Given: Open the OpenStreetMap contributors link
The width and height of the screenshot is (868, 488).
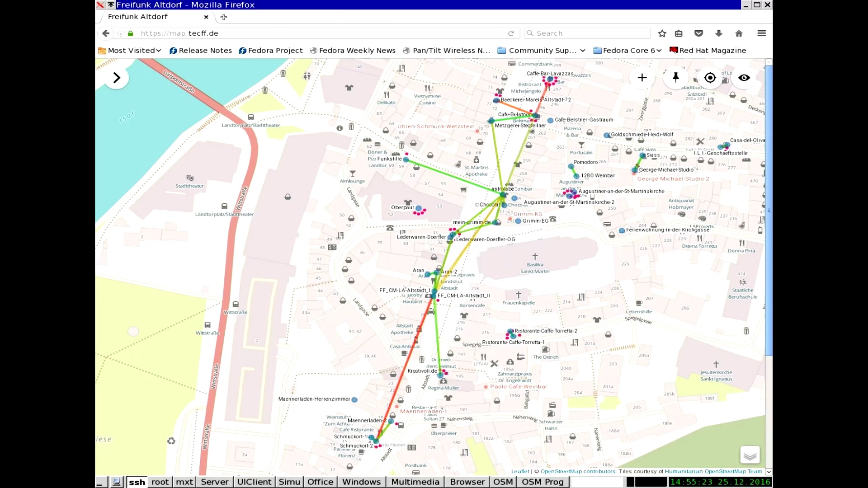Looking at the screenshot, I should (x=578, y=471).
